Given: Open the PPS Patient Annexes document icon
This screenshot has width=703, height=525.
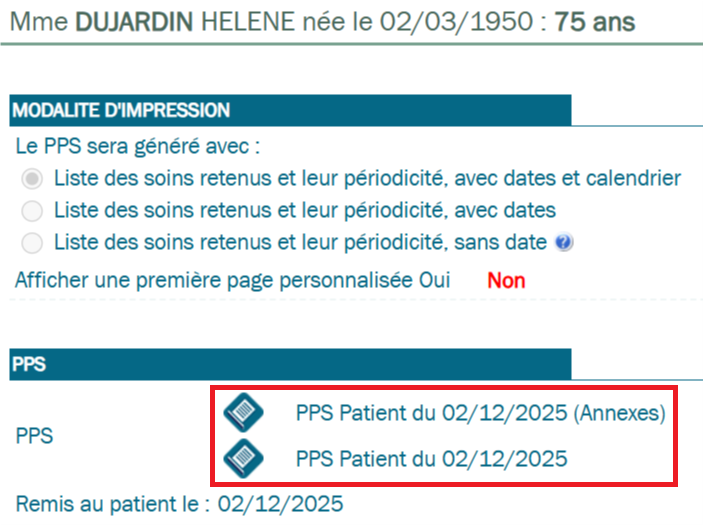Looking at the screenshot, I should (243, 412).
